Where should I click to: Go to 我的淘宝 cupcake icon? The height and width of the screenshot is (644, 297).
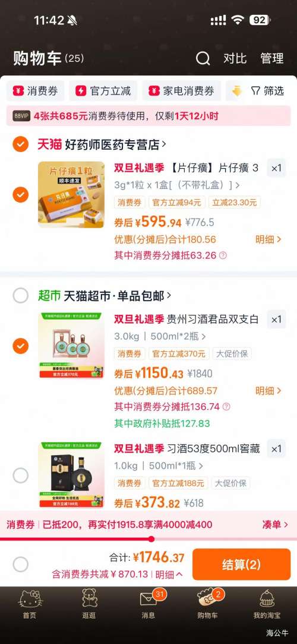click(x=267, y=599)
